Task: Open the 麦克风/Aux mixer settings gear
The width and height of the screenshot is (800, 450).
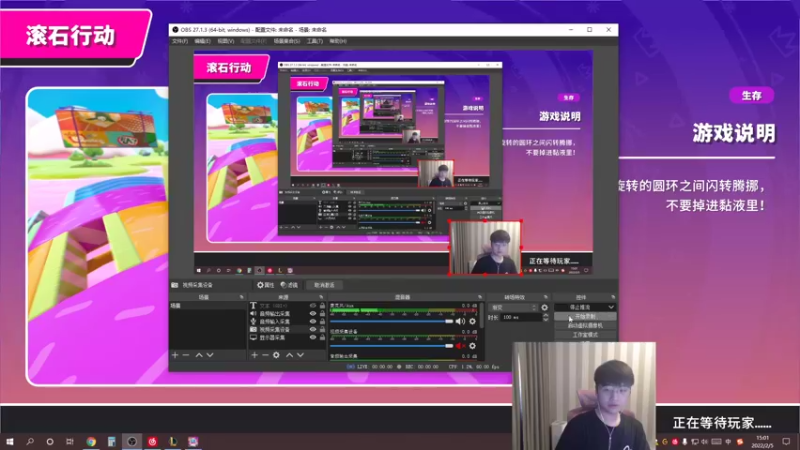Action: click(472, 321)
